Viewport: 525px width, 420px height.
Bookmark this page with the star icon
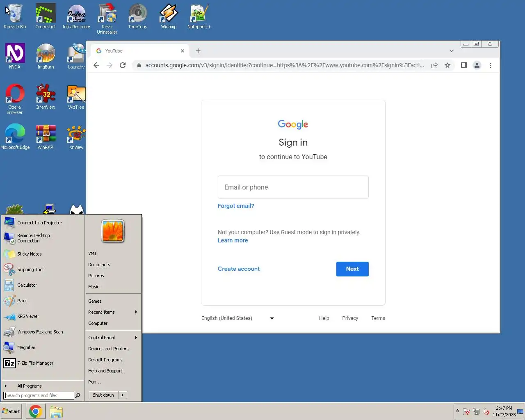447,65
